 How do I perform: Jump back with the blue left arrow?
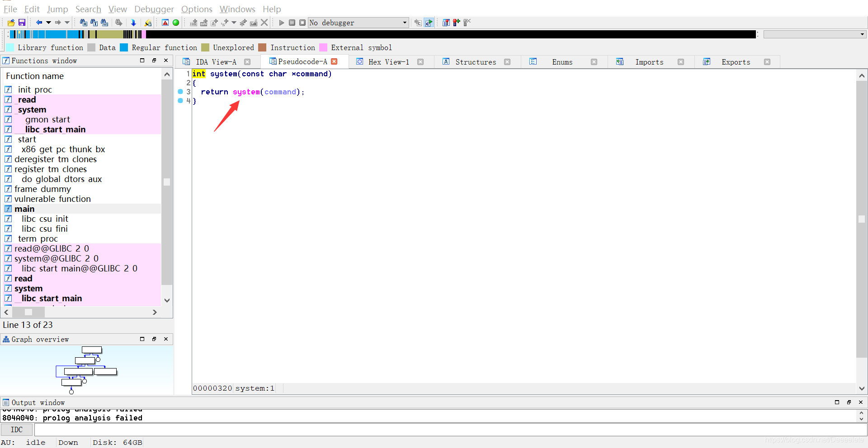39,23
